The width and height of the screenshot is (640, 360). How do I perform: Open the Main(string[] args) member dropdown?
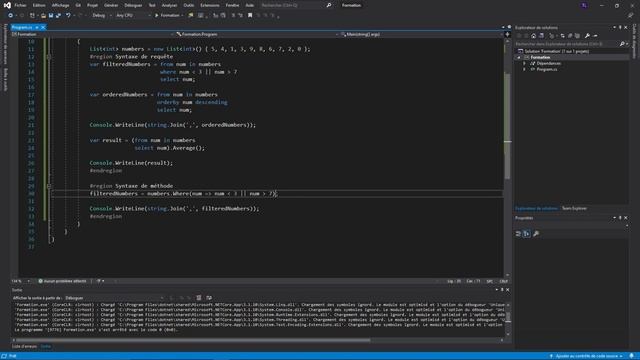pos(421,35)
